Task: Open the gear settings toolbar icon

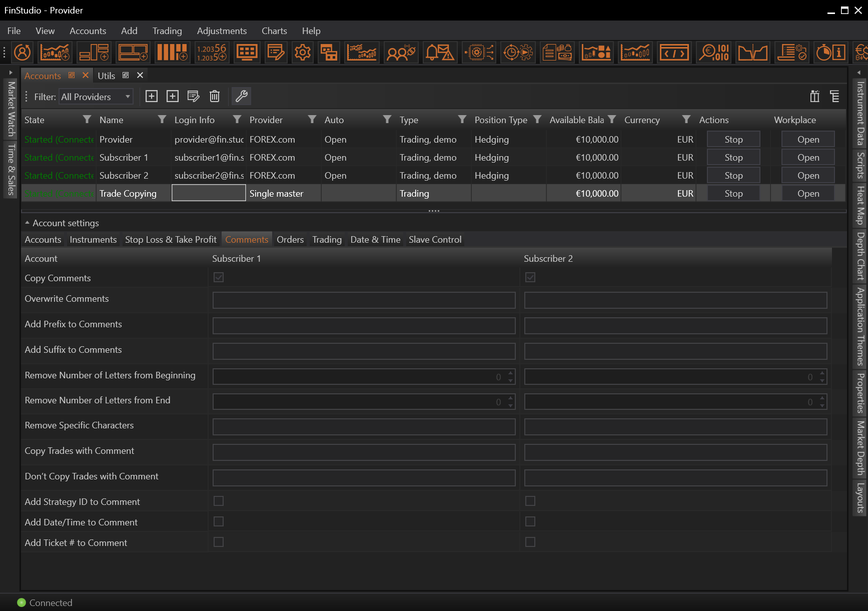Action: (x=302, y=53)
